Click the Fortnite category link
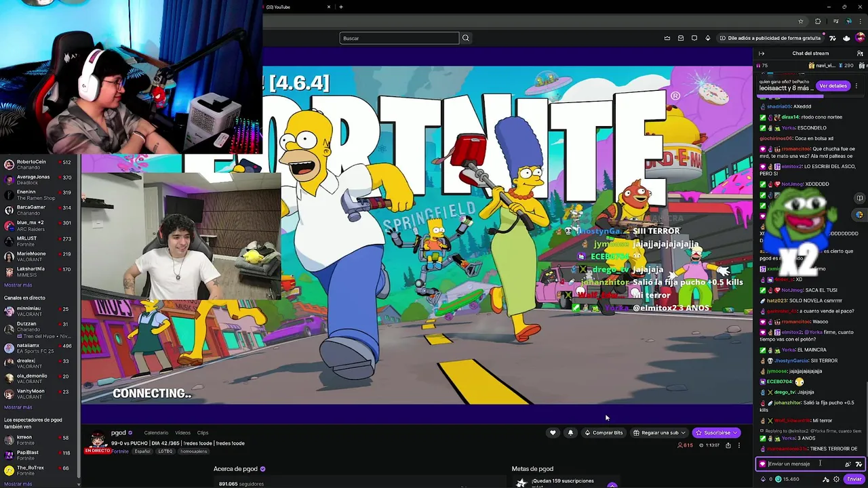The width and height of the screenshot is (868, 488). [x=120, y=451]
